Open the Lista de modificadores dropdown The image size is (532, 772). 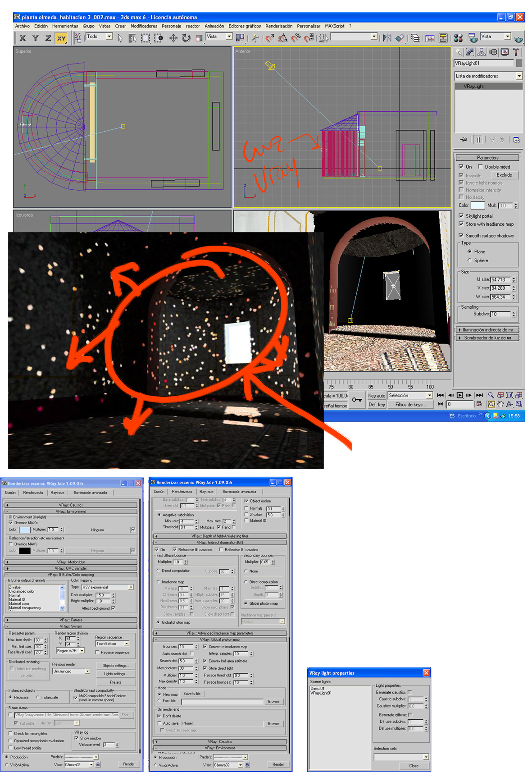pyautogui.click(x=488, y=76)
